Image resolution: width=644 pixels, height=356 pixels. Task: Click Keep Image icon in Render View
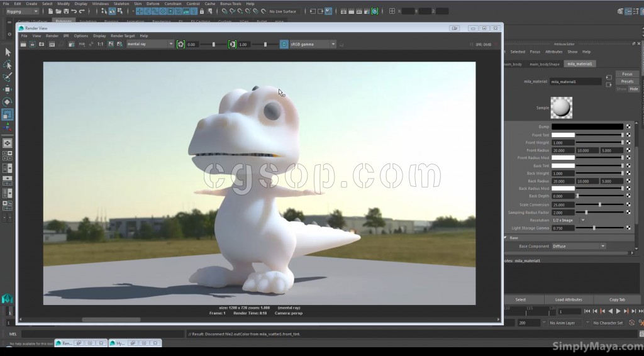[x=111, y=44]
